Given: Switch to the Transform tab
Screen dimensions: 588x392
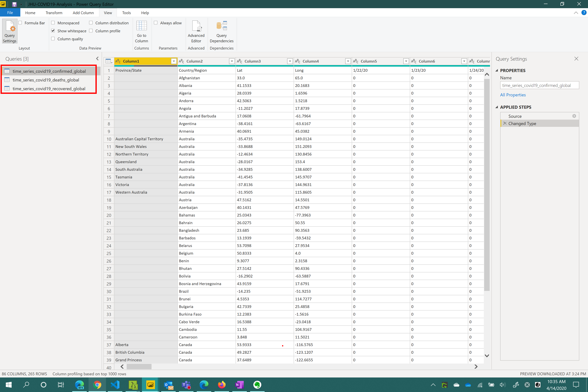Looking at the screenshot, I should pos(54,13).
